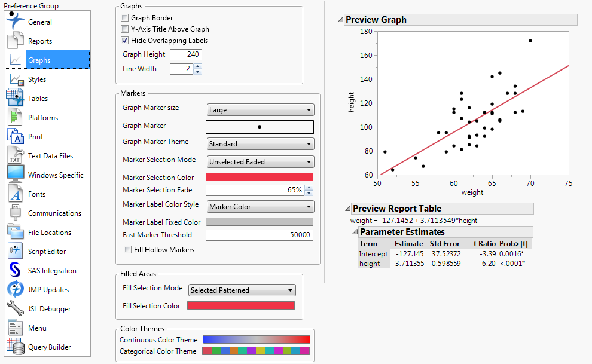The image size is (592, 364).
Task: Click the Communications plug icon
Action: [16, 213]
